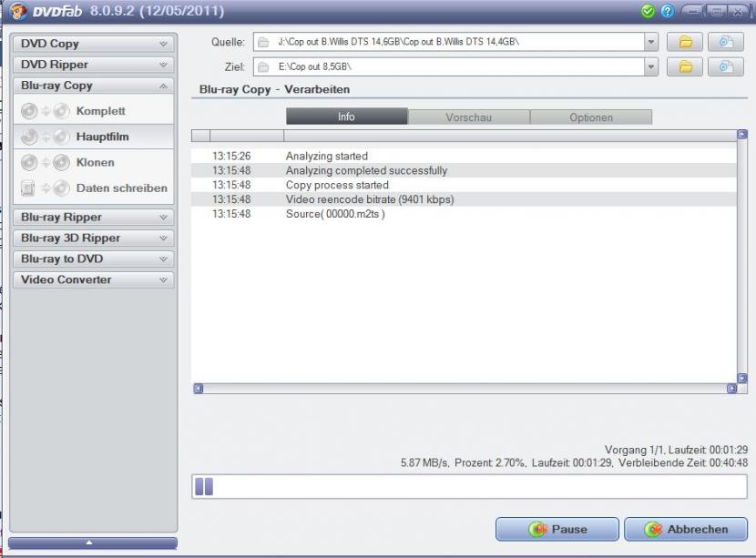Screen dimensions: 756x558
Task: Expand the Blu-ray 3D Ripper section
Action: [x=93, y=238]
